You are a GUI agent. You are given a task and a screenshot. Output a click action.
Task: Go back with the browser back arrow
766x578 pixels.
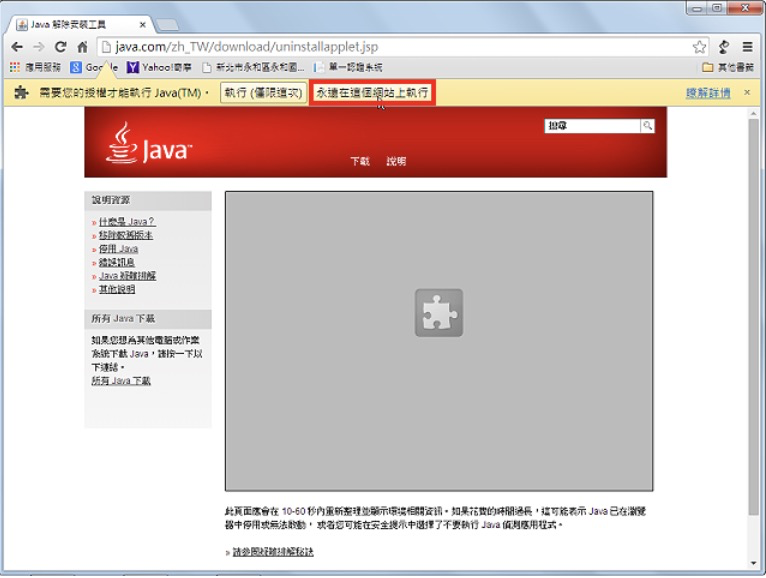tap(17, 47)
